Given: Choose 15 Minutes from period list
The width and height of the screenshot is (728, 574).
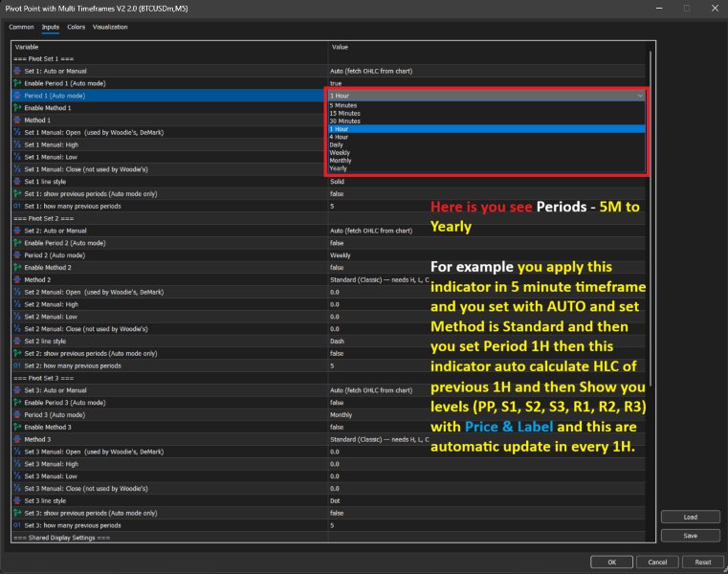Looking at the screenshot, I should coord(487,113).
